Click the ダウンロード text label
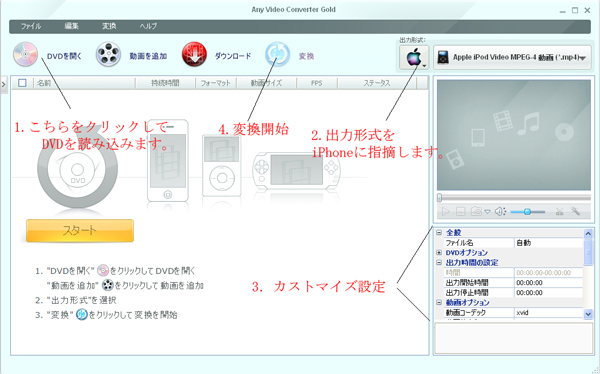 (233, 56)
